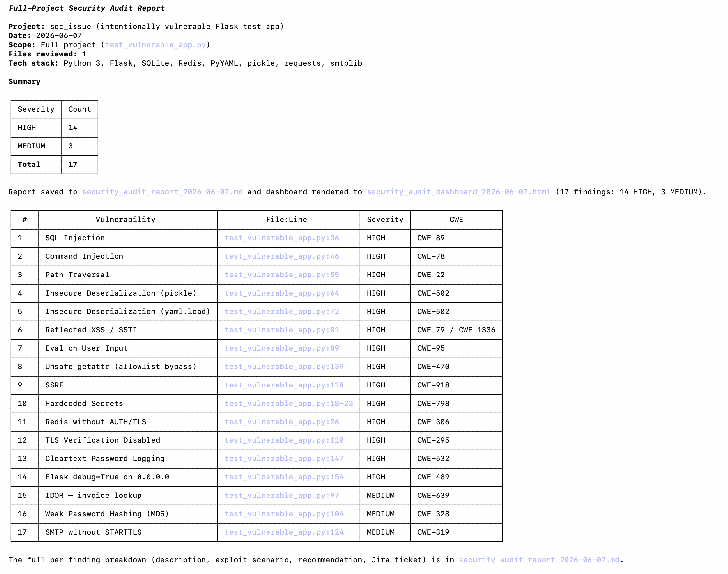Select the 'Path Traversal' vulnerability cell

pyautogui.click(x=128, y=275)
